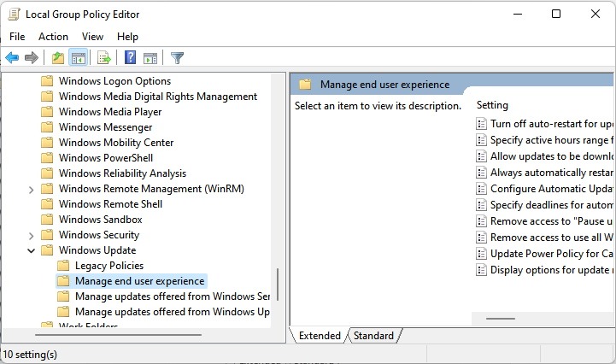
Task: Select the Windows Mobility Center tree item
Action: click(116, 143)
